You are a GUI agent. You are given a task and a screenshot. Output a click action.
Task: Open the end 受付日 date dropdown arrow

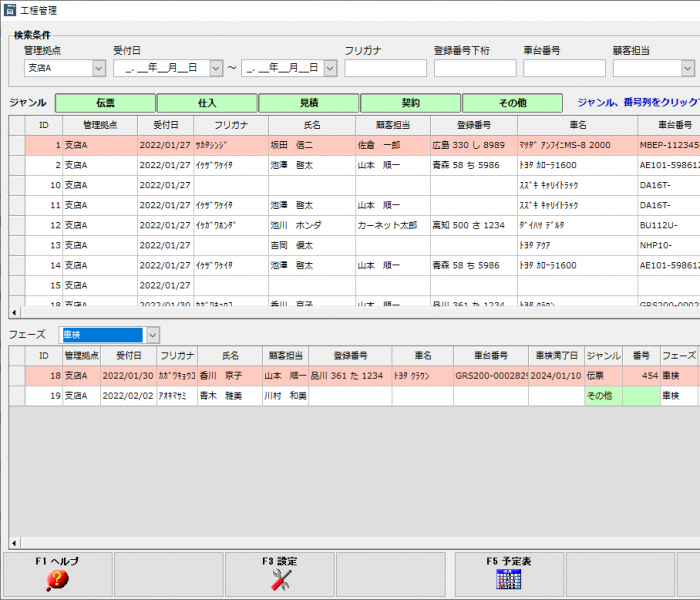tap(330, 68)
